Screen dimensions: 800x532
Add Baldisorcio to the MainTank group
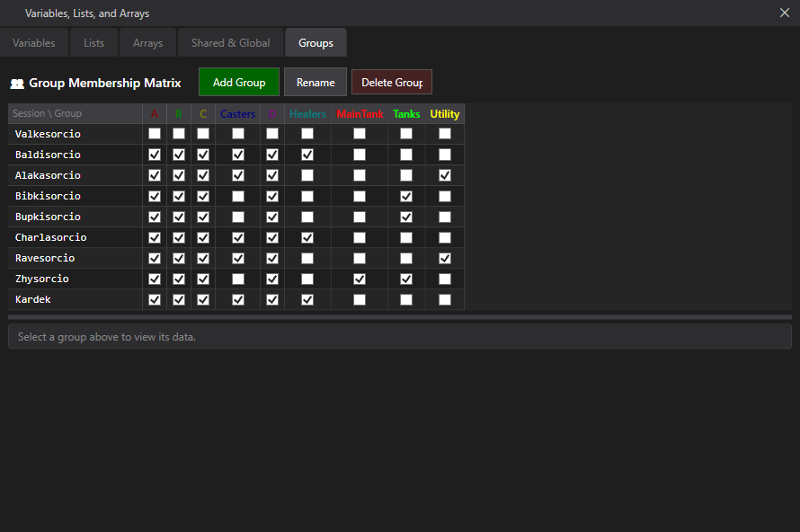[x=360, y=155]
